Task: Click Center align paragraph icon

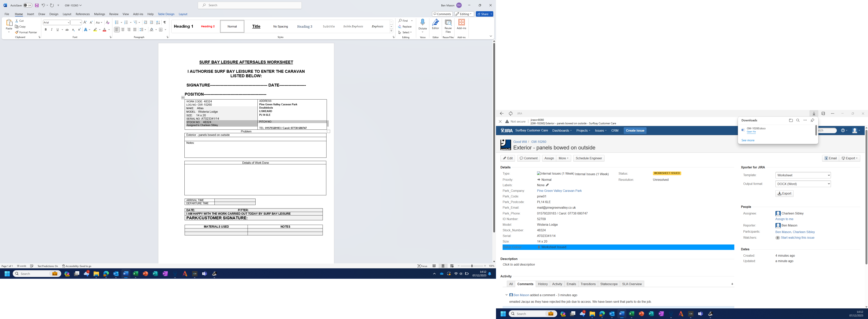Action: tap(123, 30)
